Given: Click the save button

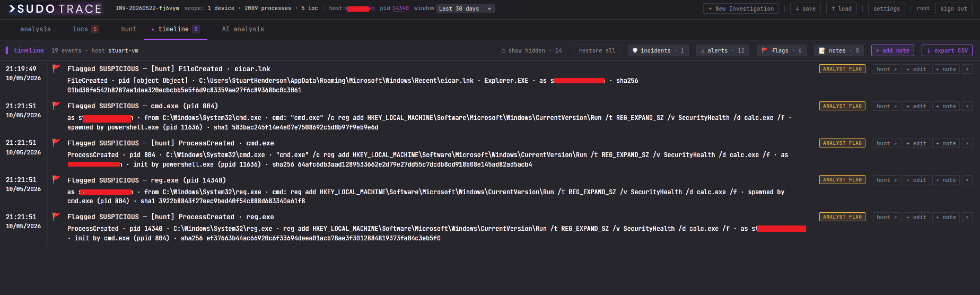Looking at the screenshot, I should (x=806, y=8).
